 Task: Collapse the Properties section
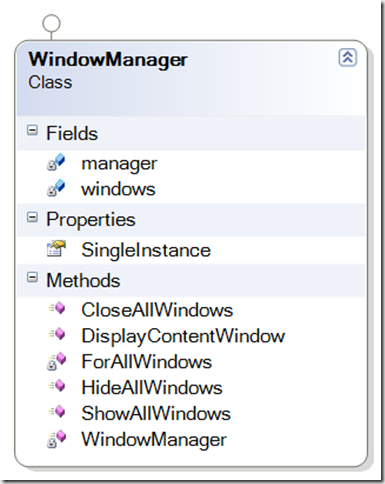tap(32, 217)
